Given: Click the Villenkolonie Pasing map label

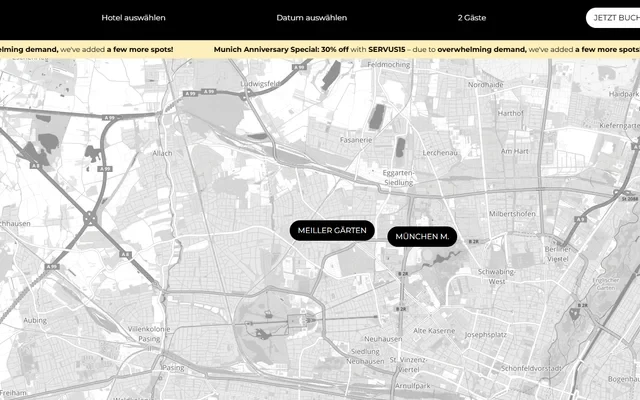Looking at the screenshot, I should [149, 334].
